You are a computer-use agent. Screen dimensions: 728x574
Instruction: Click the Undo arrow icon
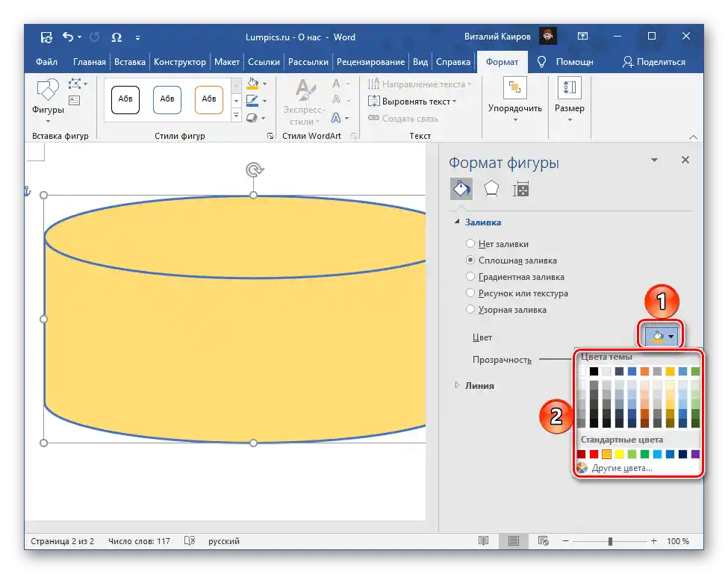[x=68, y=37]
